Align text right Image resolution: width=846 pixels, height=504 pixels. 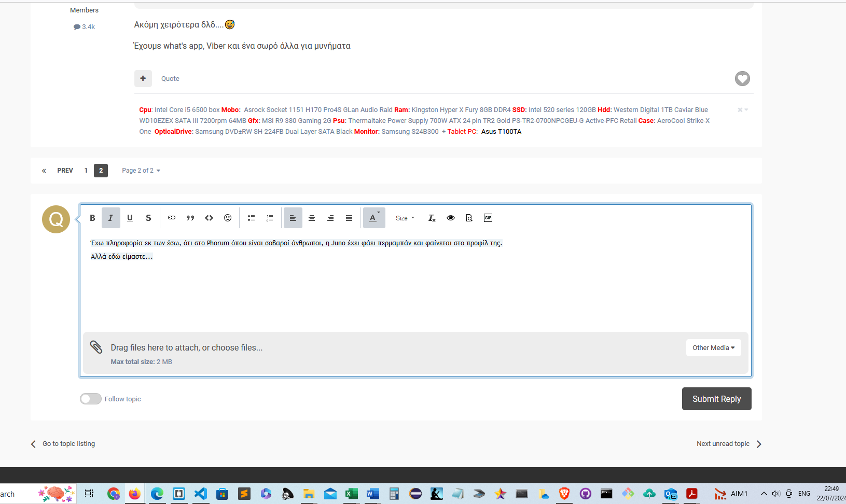(x=330, y=218)
